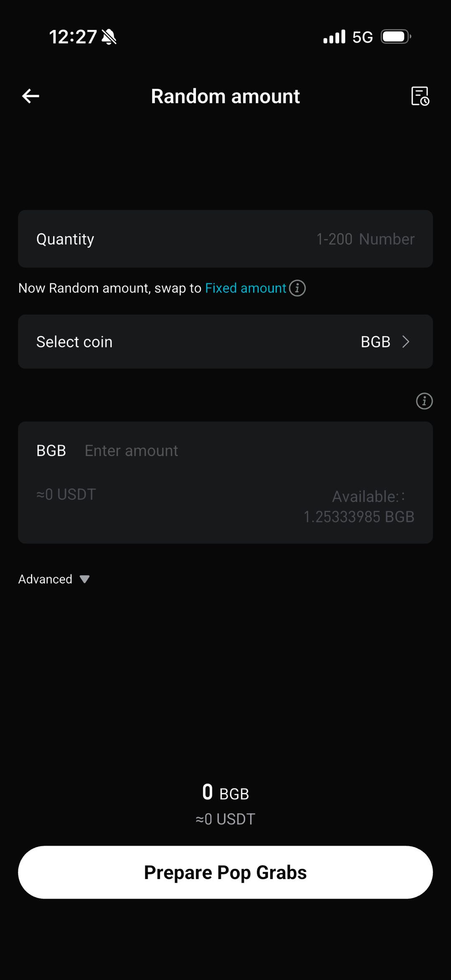
Task: Click the info icon next to Fixed amount
Action: [x=297, y=288]
